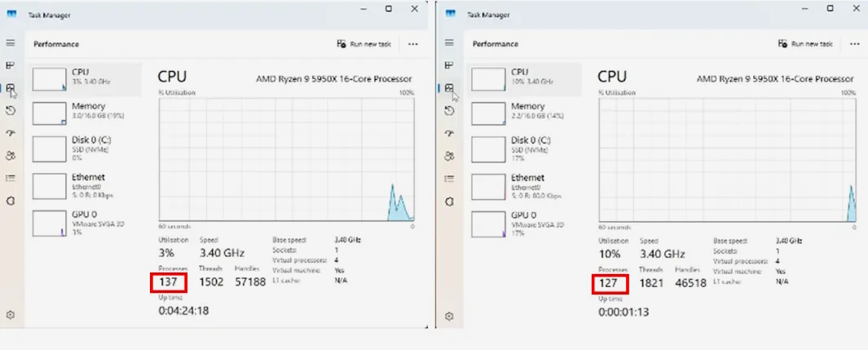Open the three-dot more options menu in left window
The height and width of the screenshot is (350, 868).
[413, 44]
